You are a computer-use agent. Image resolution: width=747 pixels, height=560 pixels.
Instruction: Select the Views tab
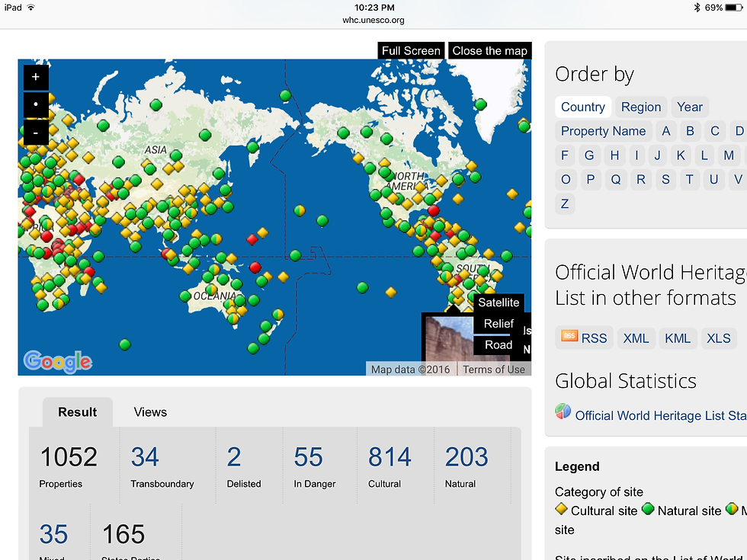coord(150,412)
